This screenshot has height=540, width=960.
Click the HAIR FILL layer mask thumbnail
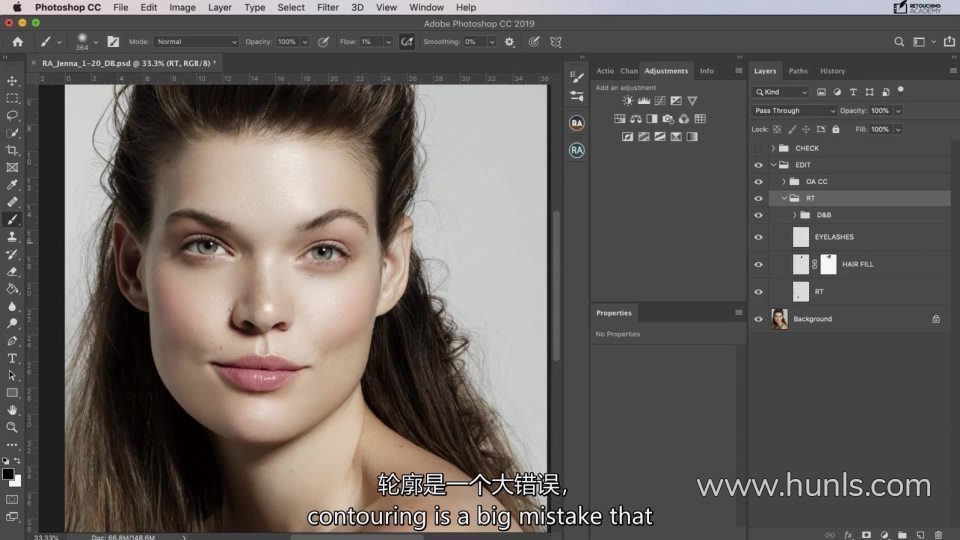pyautogui.click(x=828, y=264)
